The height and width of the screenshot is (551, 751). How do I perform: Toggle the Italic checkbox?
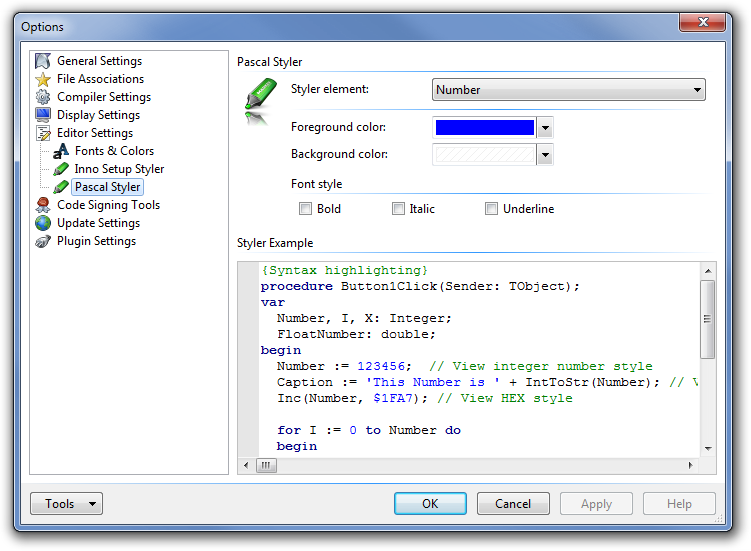click(398, 209)
